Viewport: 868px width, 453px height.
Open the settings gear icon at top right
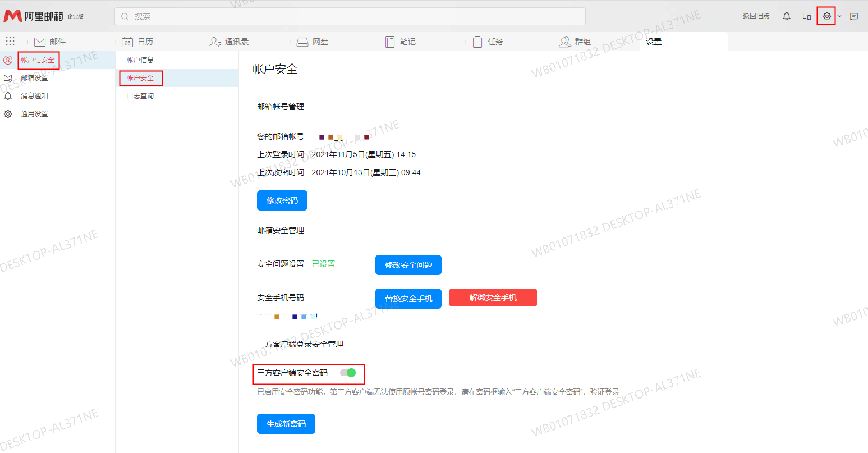click(826, 16)
